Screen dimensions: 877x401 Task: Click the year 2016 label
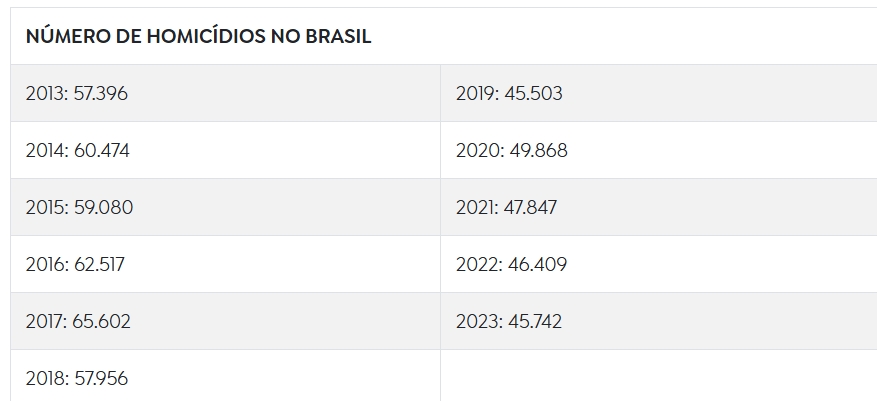[x=46, y=265]
